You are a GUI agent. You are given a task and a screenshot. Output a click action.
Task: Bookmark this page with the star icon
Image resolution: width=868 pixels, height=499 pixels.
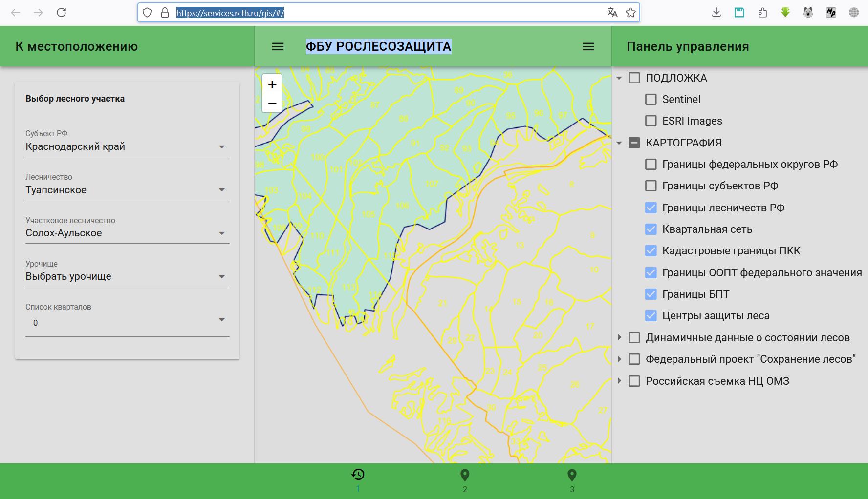630,13
